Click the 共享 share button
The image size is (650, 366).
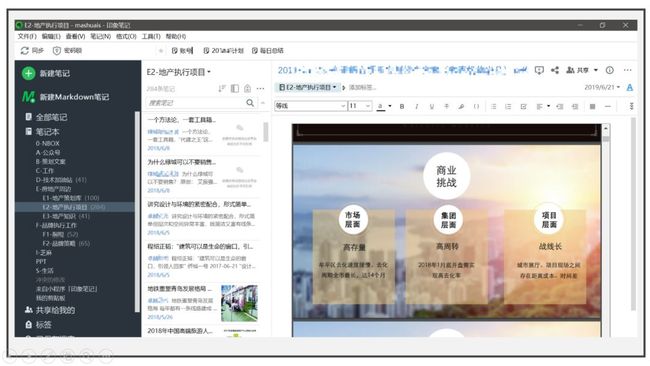tap(577, 70)
